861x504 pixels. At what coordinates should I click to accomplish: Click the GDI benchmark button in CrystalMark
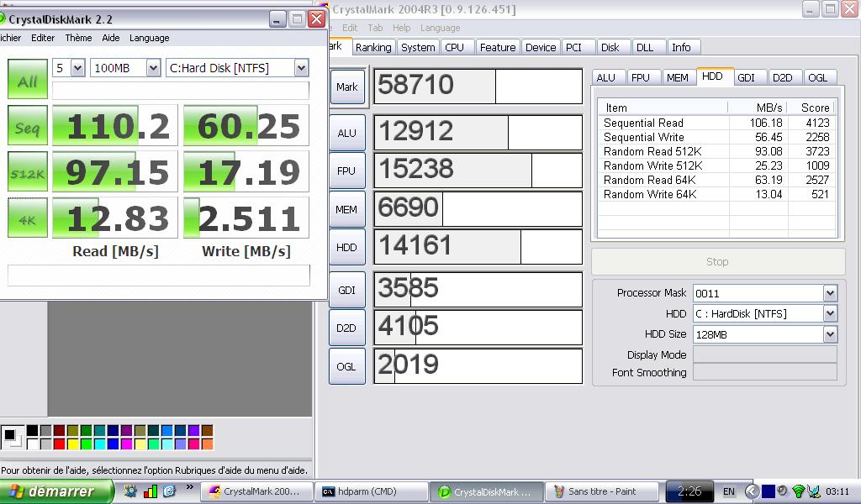coord(347,290)
